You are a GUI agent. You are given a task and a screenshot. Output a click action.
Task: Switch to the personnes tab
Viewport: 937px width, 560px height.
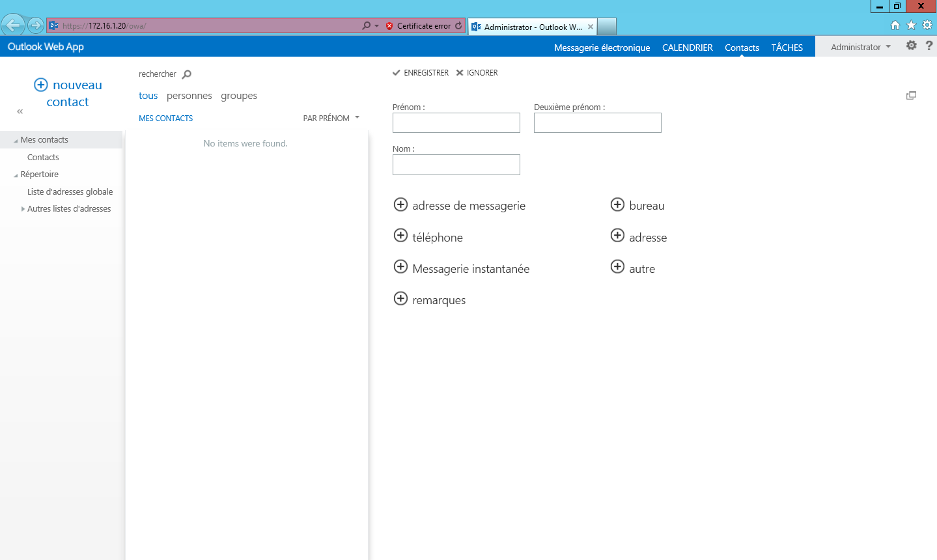189,95
